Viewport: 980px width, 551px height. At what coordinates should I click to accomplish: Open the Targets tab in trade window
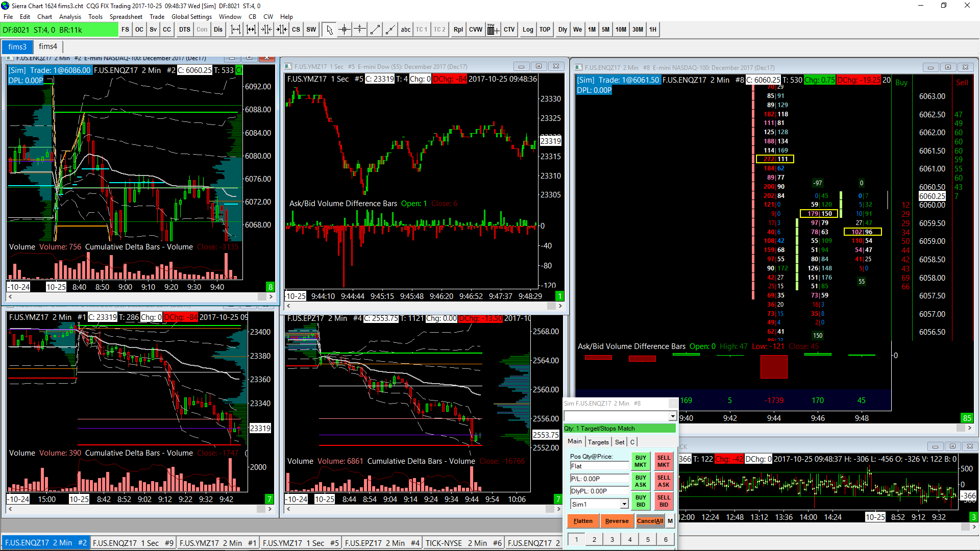(598, 442)
